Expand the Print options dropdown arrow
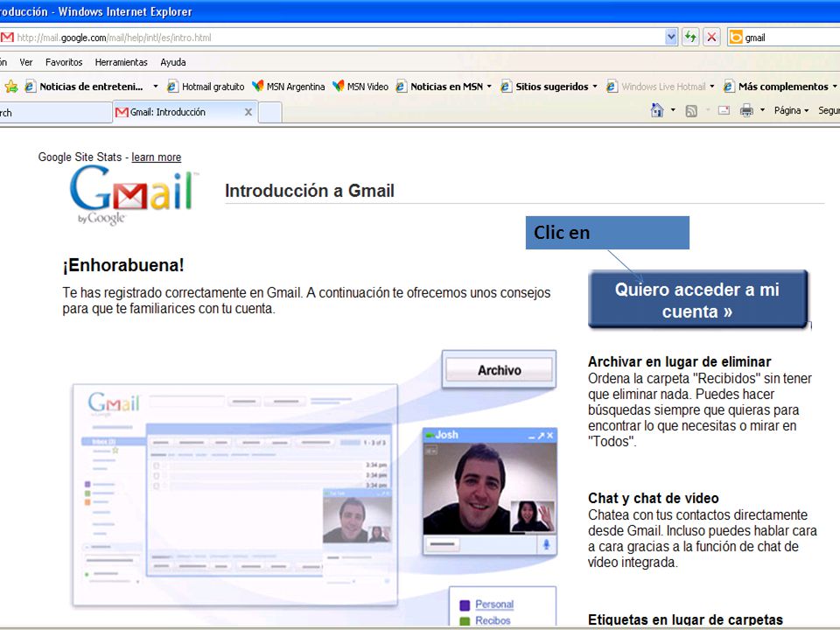Screen dimensions: 840x630 coord(762,110)
